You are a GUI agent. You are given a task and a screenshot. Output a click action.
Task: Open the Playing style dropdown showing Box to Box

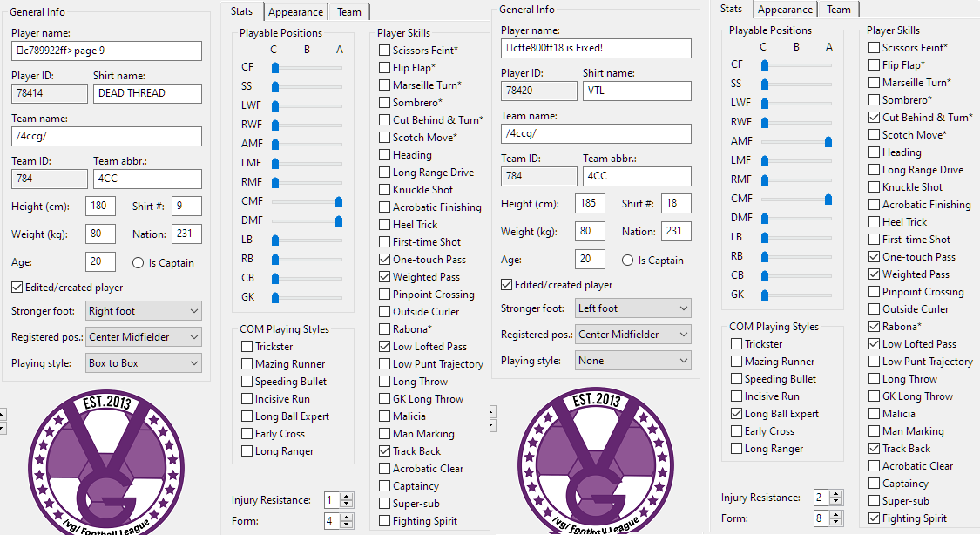144,363
